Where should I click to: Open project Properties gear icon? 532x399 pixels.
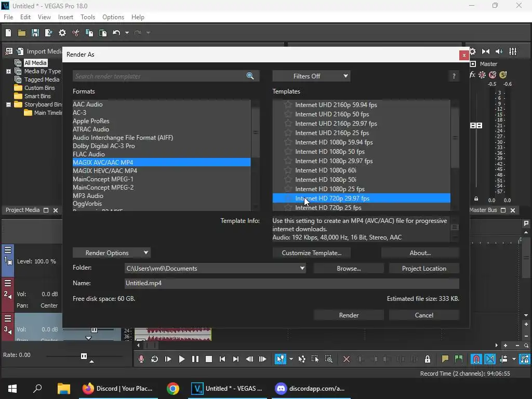click(62, 33)
